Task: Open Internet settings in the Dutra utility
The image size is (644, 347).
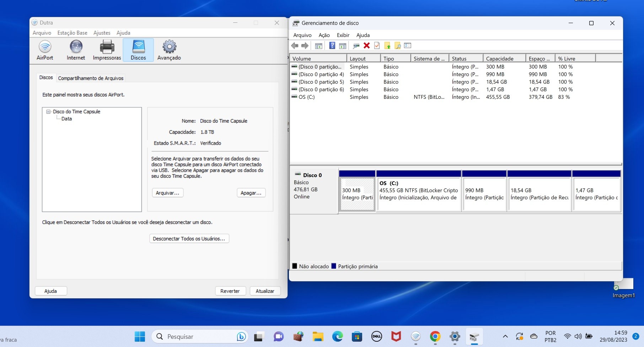Action: [76, 50]
